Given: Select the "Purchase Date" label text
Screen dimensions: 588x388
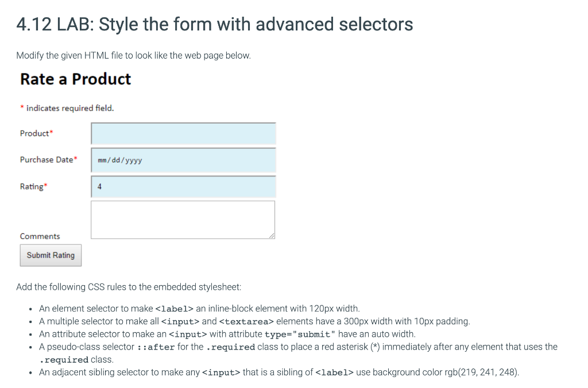Looking at the screenshot, I should click(47, 160).
